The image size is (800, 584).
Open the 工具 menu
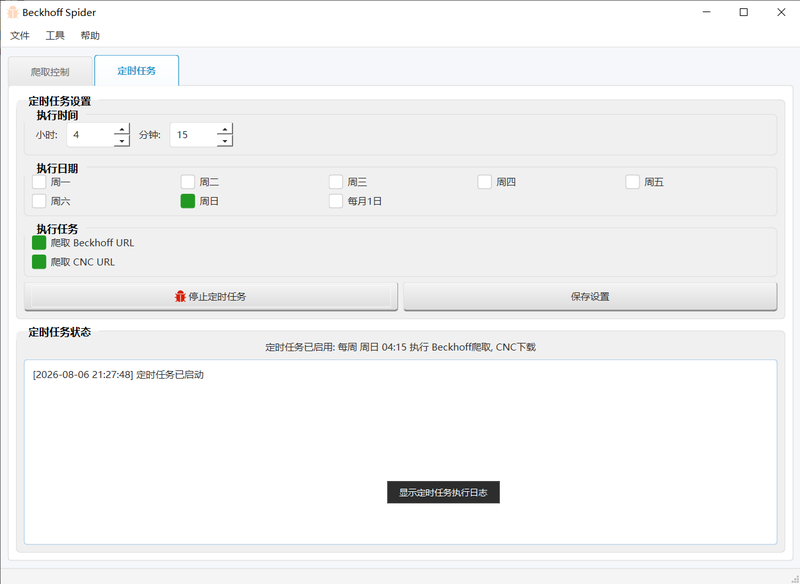55,36
